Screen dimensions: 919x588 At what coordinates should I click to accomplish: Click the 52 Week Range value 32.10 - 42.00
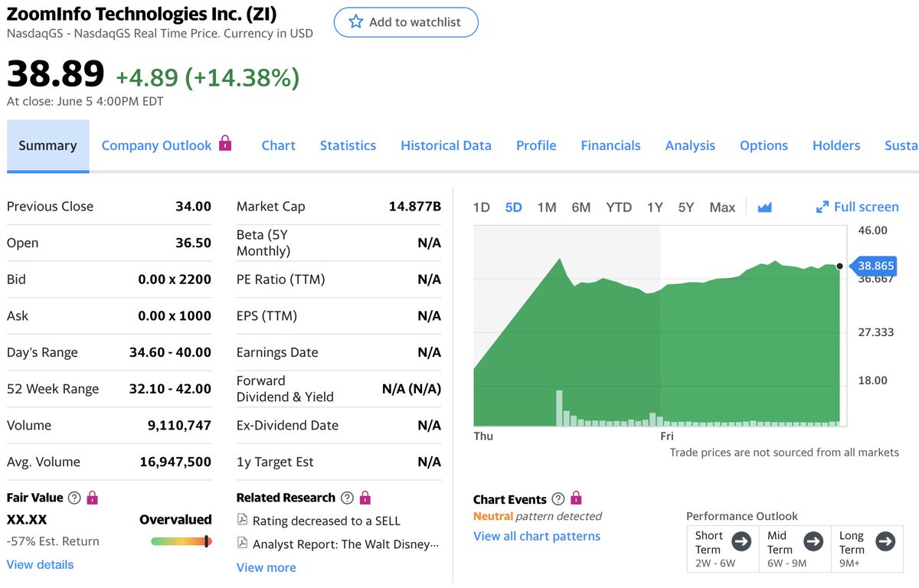point(170,388)
